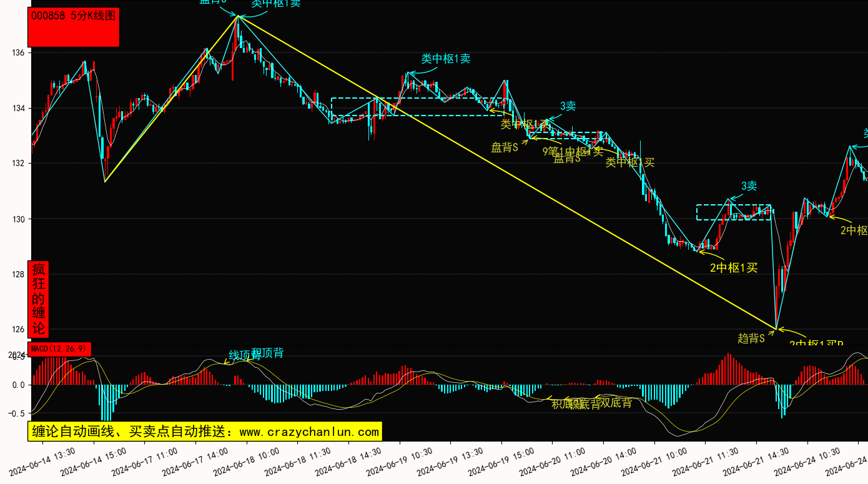Image resolution: width=868 pixels, height=484 pixels.
Task: Select the 2024-06-20 11:00 time label
Action: 553,462
